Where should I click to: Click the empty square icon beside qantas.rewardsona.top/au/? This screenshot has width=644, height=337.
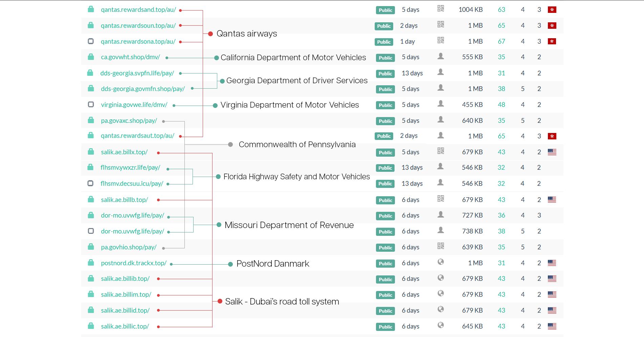(91, 41)
